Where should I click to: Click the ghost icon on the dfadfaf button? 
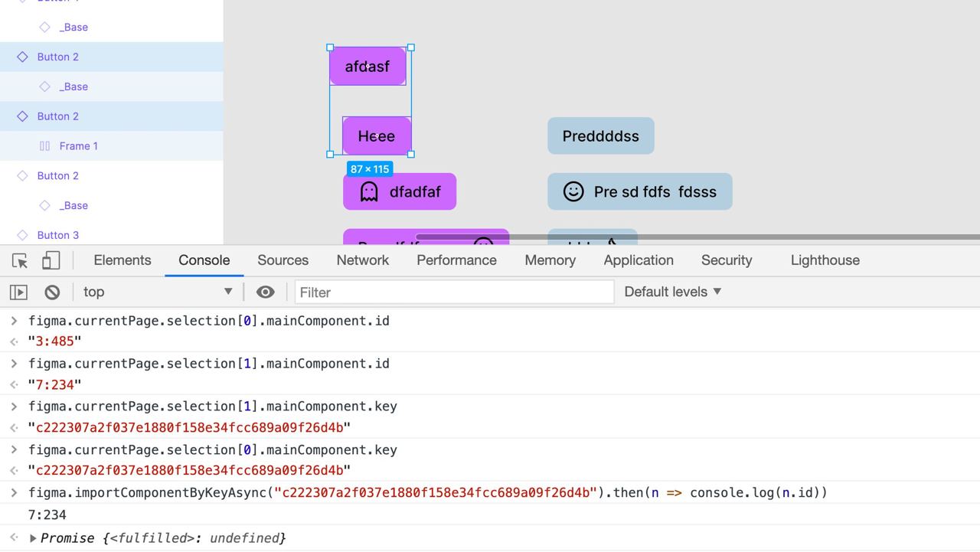(369, 191)
